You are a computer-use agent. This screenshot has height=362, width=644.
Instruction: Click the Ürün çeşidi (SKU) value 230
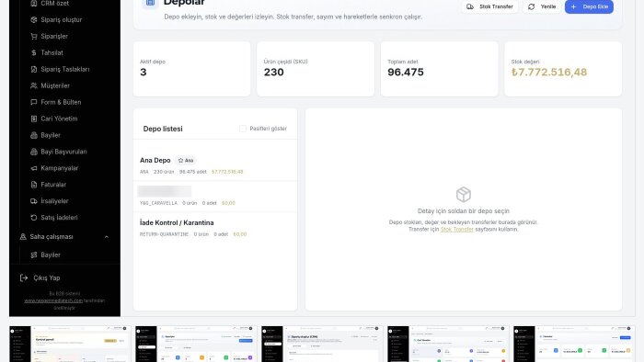(274, 73)
